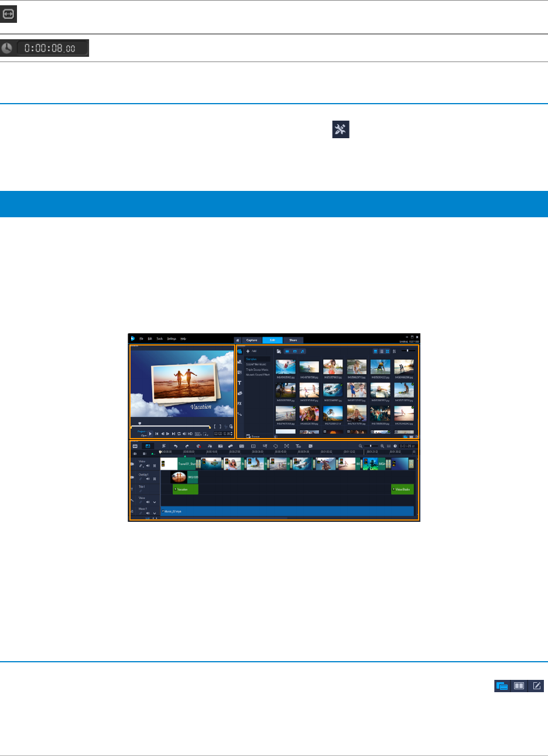Click the Import media files folder icon
Screen dimensions: 548x756
click(279, 351)
